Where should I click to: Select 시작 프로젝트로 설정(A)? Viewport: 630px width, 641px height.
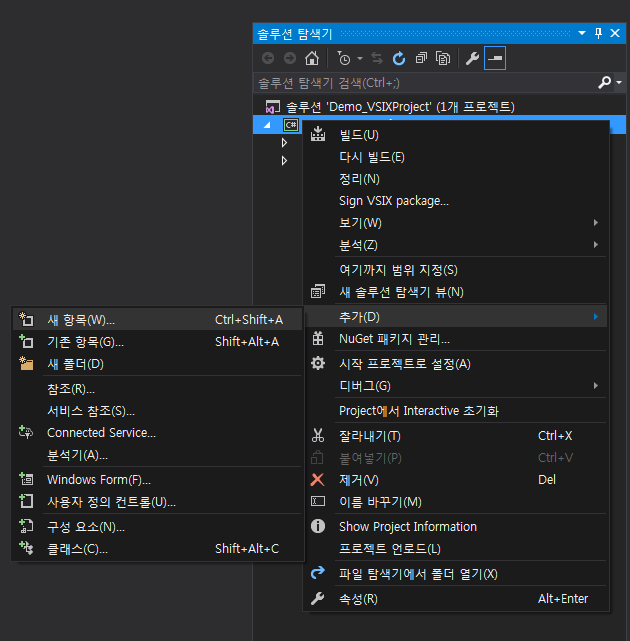click(456, 364)
